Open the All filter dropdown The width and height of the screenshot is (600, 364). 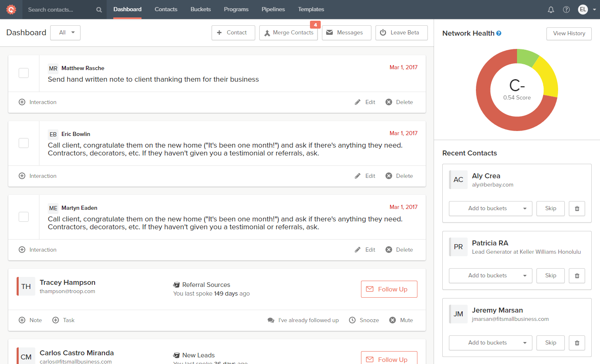tap(65, 33)
